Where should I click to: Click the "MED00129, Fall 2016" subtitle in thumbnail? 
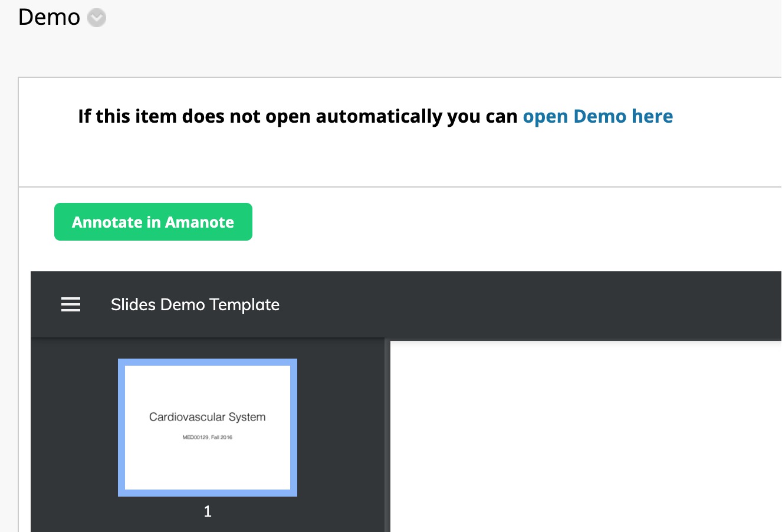pos(208,437)
